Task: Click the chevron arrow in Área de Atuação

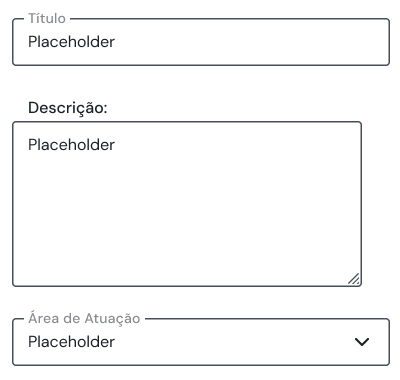Action: 362,342
